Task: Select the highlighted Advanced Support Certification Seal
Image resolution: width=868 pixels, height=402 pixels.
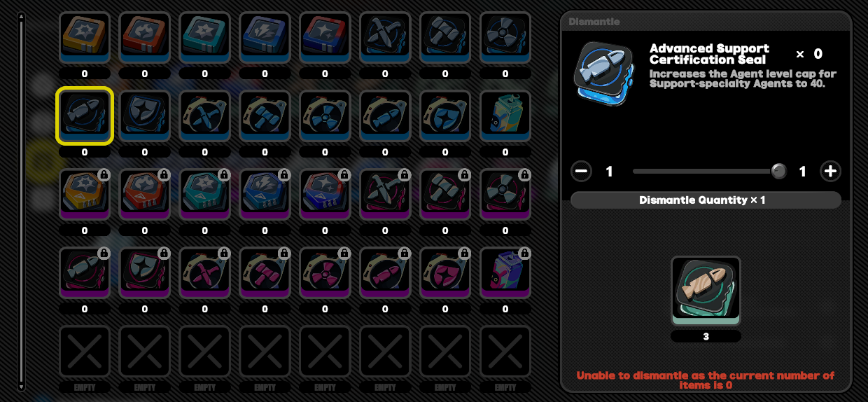Action: pyautogui.click(x=85, y=116)
